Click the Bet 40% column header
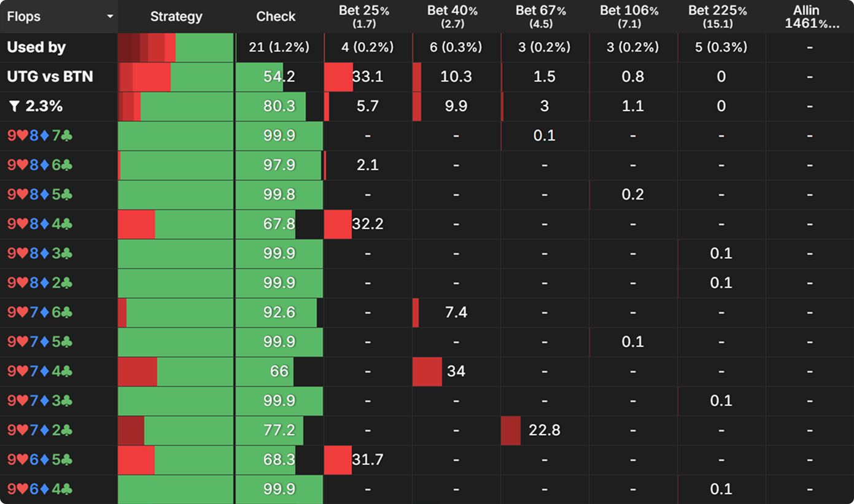 [455, 17]
